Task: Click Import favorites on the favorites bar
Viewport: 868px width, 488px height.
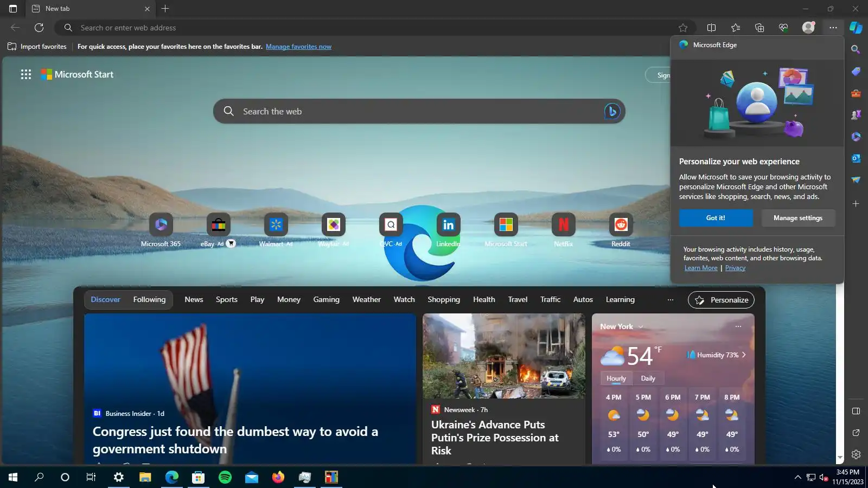Action: tap(37, 47)
